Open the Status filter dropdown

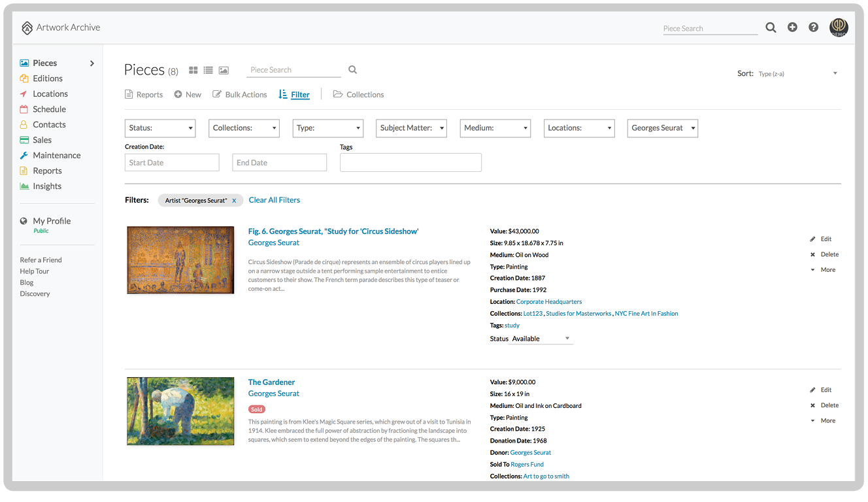click(159, 128)
